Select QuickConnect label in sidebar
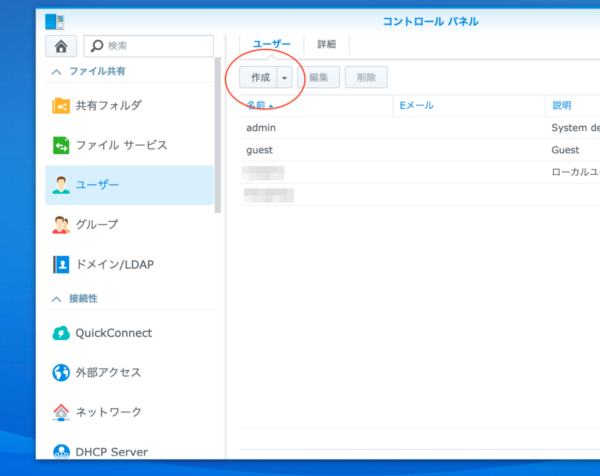The width and height of the screenshot is (600, 476). click(114, 333)
